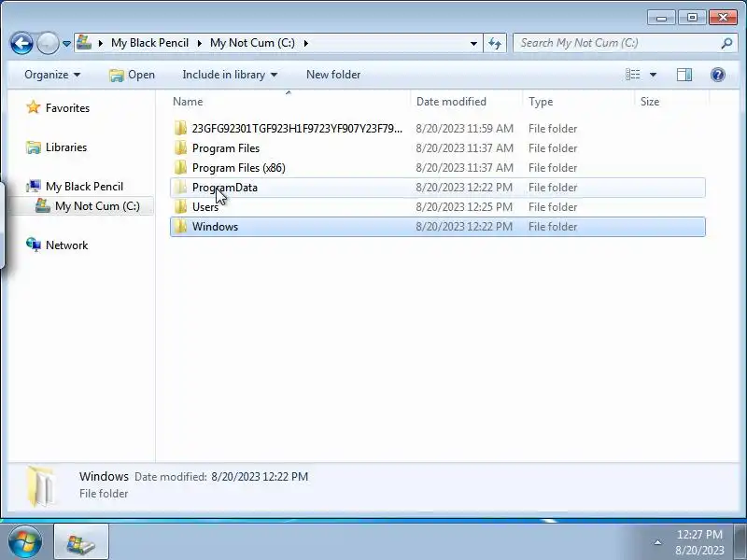Toggle the preview pane
The width and height of the screenshot is (747, 560).
pyautogui.click(x=684, y=75)
